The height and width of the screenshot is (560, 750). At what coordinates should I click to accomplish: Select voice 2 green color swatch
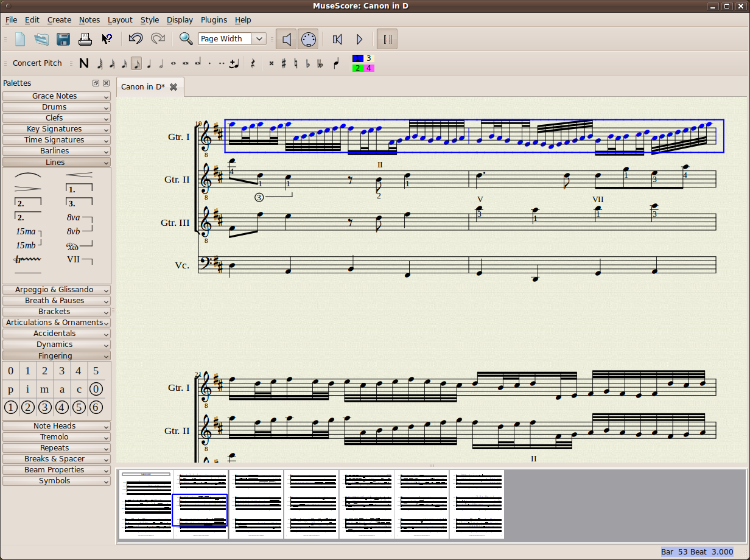click(357, 68)
